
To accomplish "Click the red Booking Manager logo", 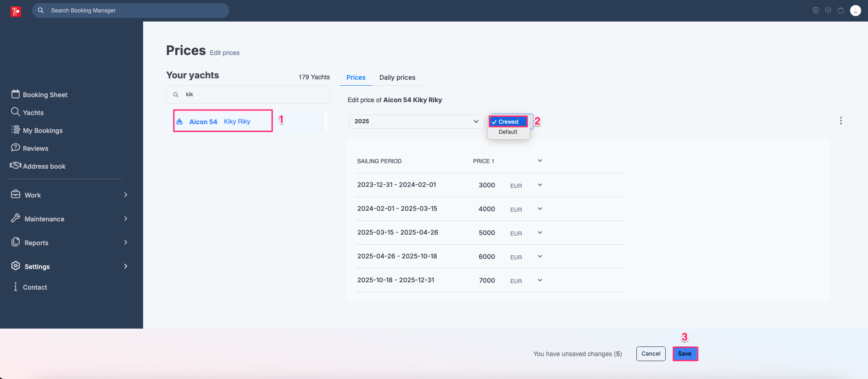I will [x=16, y=11].
